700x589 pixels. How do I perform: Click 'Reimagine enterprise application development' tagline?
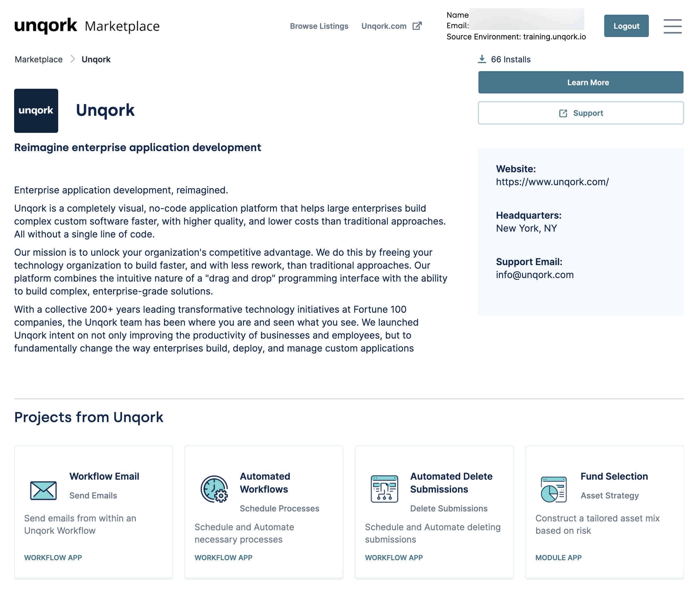pyautogui.click(x=138, y=148)
